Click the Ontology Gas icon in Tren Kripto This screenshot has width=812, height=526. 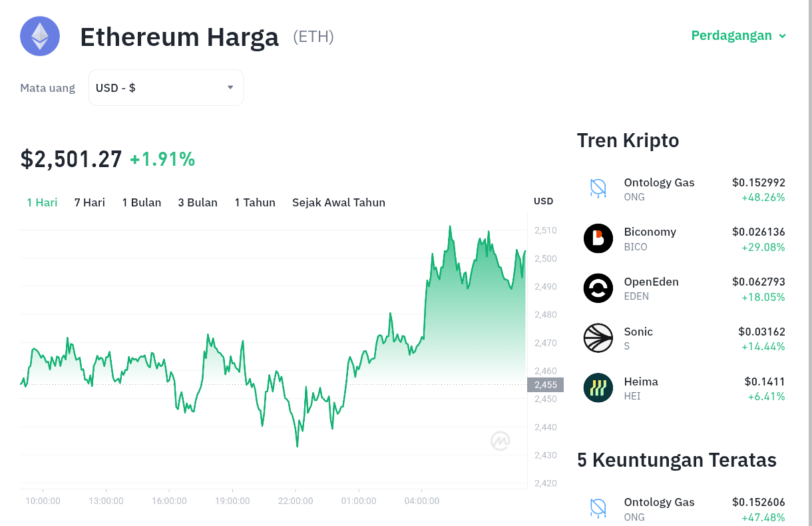pyautogui.click(x=598, y=188)
